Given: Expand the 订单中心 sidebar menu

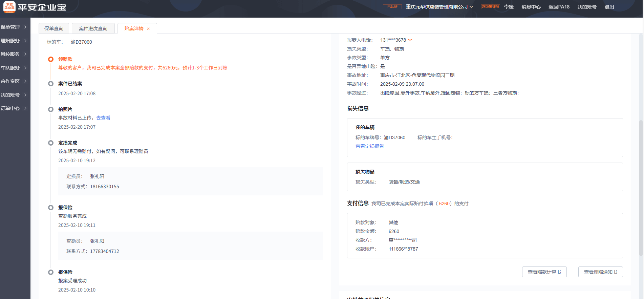Looking at the screenshot, I should (14, 108).
